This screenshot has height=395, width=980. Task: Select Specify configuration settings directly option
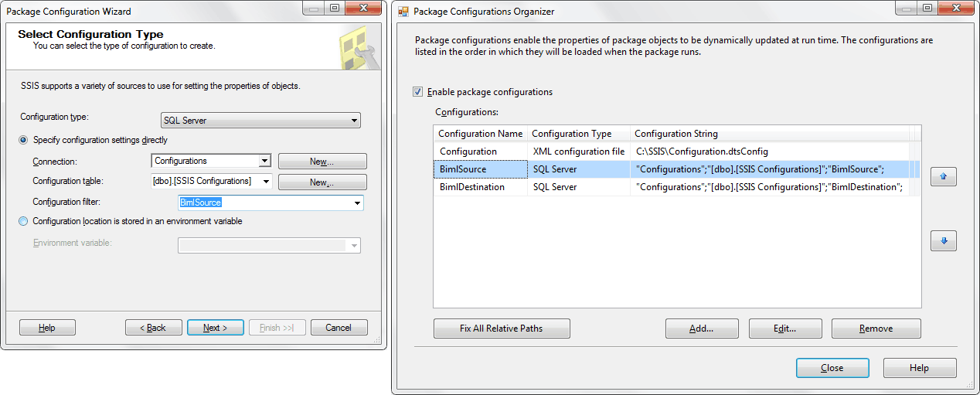pyautogui.click(x=23, y=140)
